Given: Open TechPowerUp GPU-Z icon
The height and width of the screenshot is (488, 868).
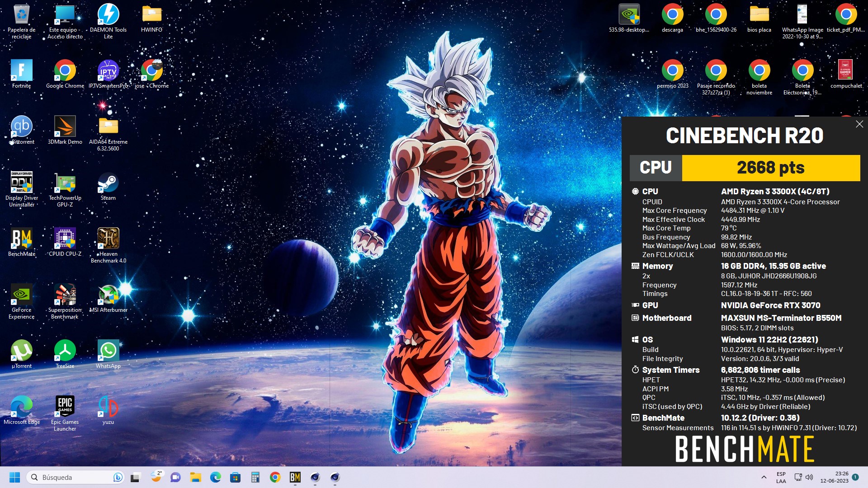Looking at the screenshot, I should pos(65,189).
